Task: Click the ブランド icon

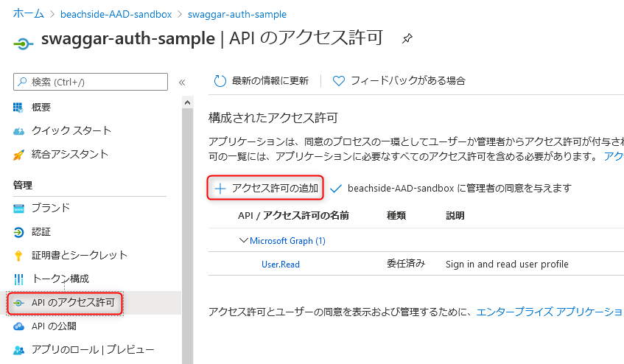Action: 18,209
